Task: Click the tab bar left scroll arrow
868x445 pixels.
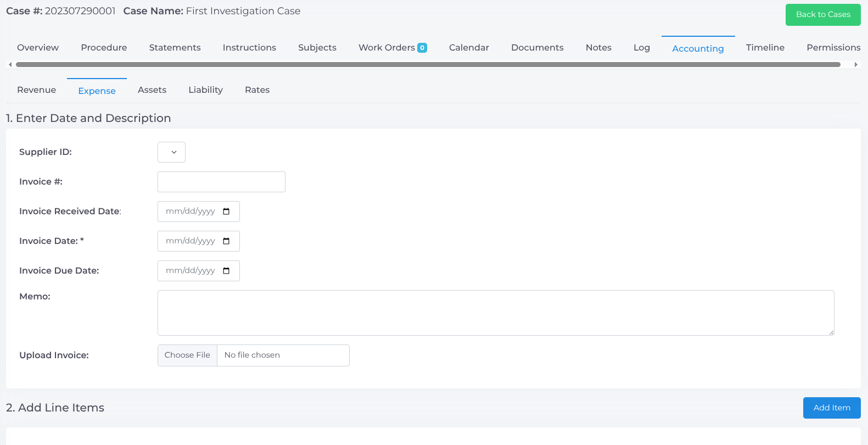Action: 10,64
